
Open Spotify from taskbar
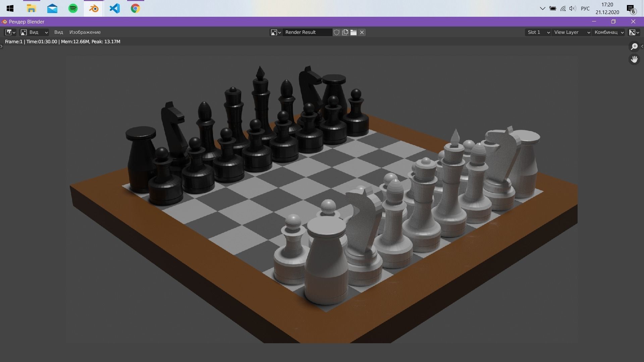coord(73,8)
